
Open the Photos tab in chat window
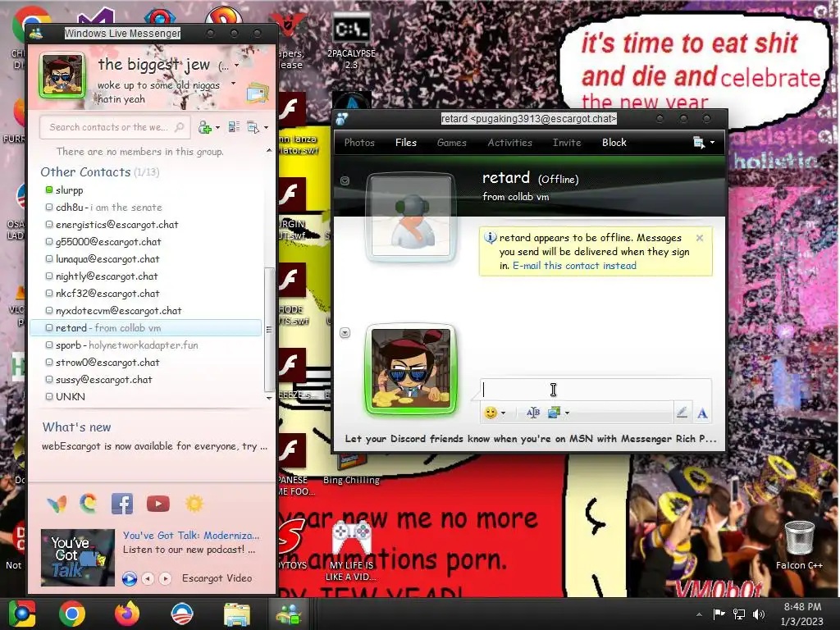click(x=359, y=143)
